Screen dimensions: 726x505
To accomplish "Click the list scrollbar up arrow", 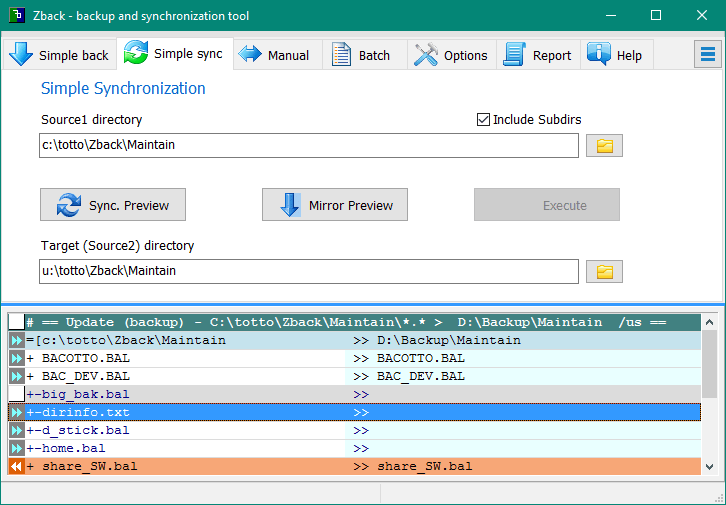I will [709, 322].
